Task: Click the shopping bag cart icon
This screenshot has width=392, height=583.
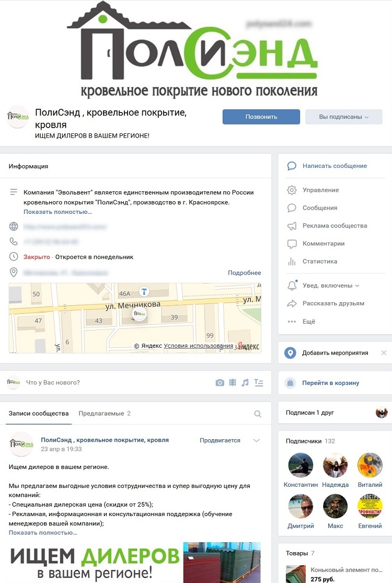Action: tap(290, 383)
